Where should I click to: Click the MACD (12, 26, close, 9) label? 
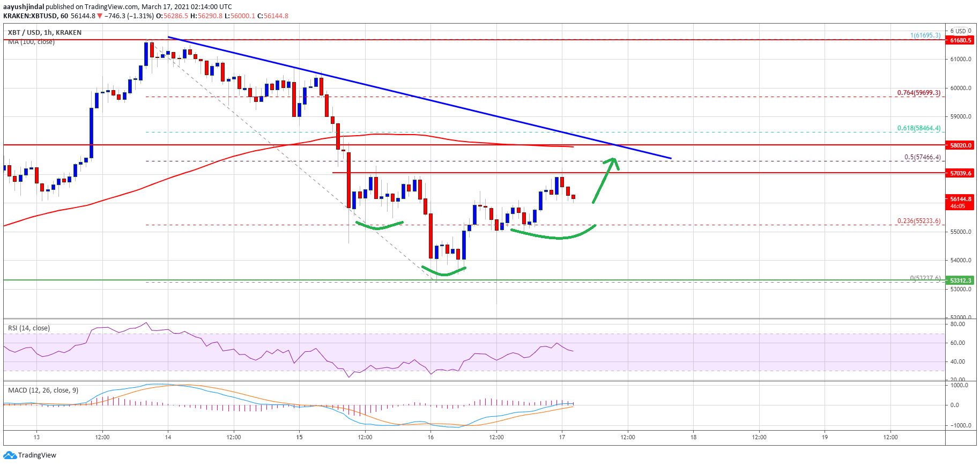click(43, 390)
